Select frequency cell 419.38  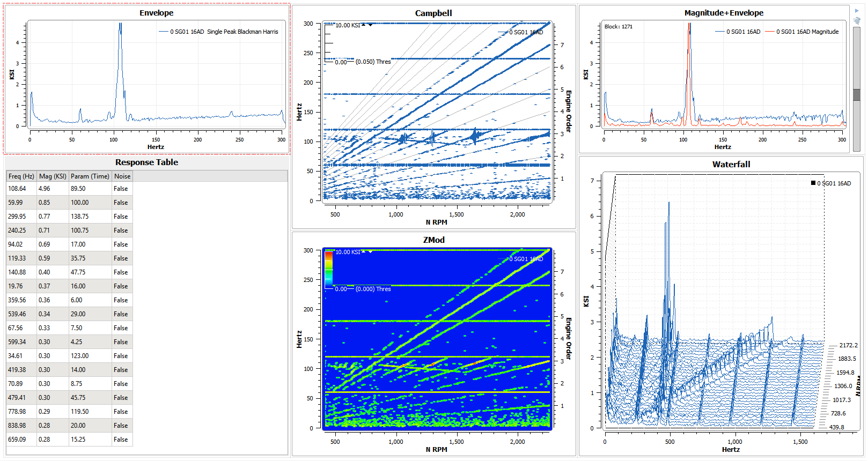coord(21,370)
